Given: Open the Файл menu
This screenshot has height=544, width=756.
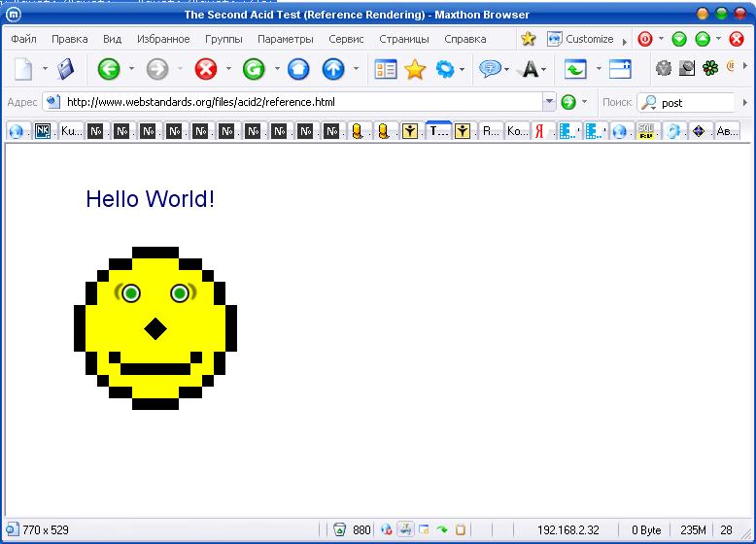Looking at the screenshot, I should (23, 39).
